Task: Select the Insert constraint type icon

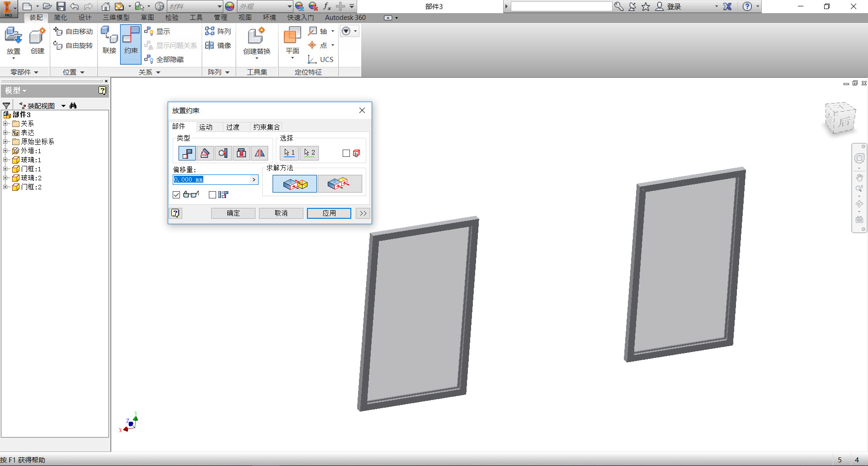Action: pyautogui.click(x=241, y=153)
